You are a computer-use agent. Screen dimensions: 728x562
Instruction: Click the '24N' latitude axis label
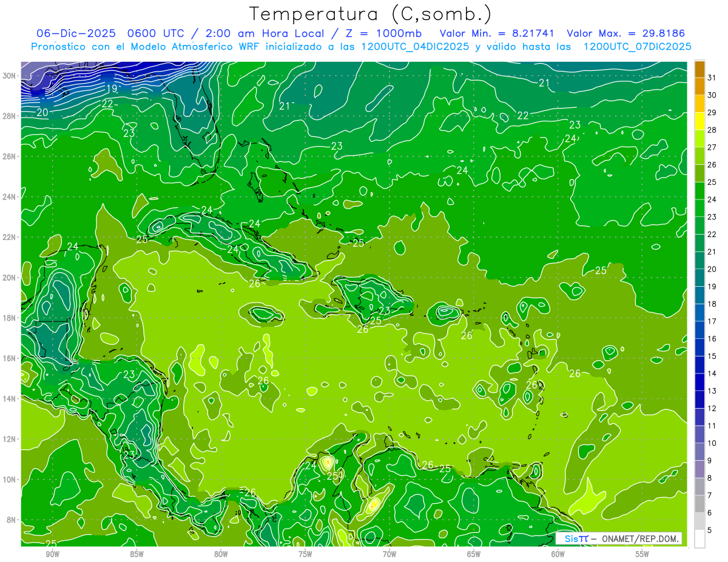tap(10, 197)
